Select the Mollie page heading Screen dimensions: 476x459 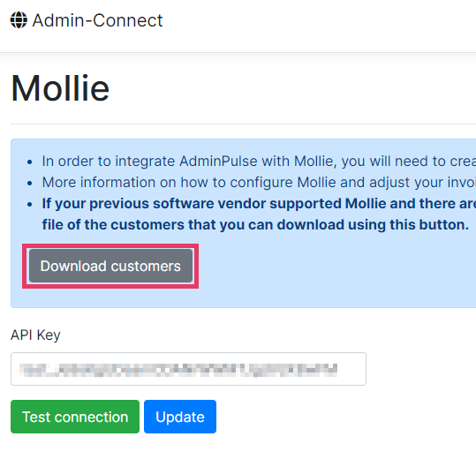click(x=60, y=88)
